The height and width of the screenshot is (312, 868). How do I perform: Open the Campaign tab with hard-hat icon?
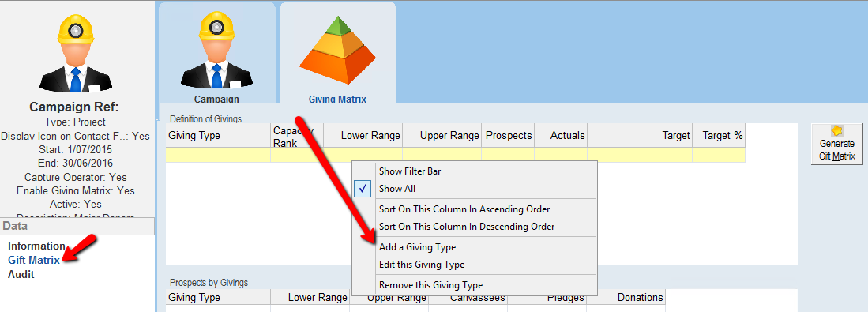coord(216,53)
